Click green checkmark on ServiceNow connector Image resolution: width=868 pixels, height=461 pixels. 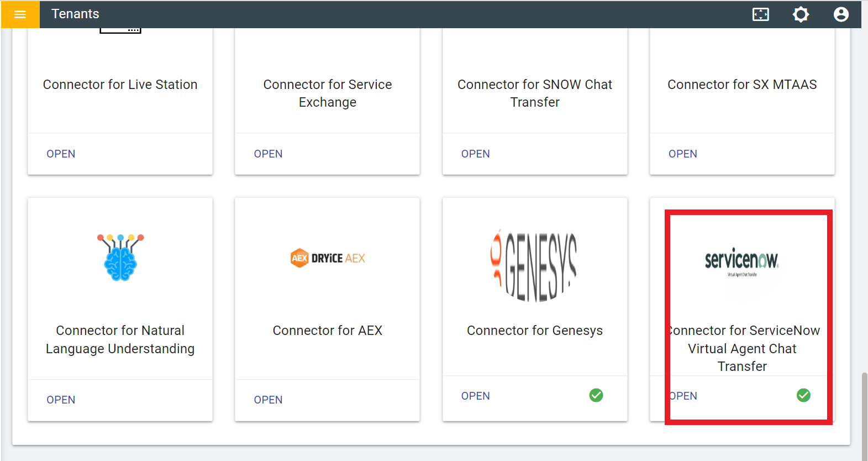click(x=803, y=395)
